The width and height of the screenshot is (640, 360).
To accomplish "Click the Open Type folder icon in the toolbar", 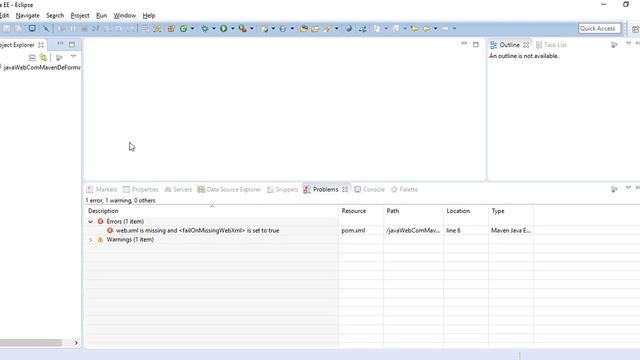I will [303, 29].
